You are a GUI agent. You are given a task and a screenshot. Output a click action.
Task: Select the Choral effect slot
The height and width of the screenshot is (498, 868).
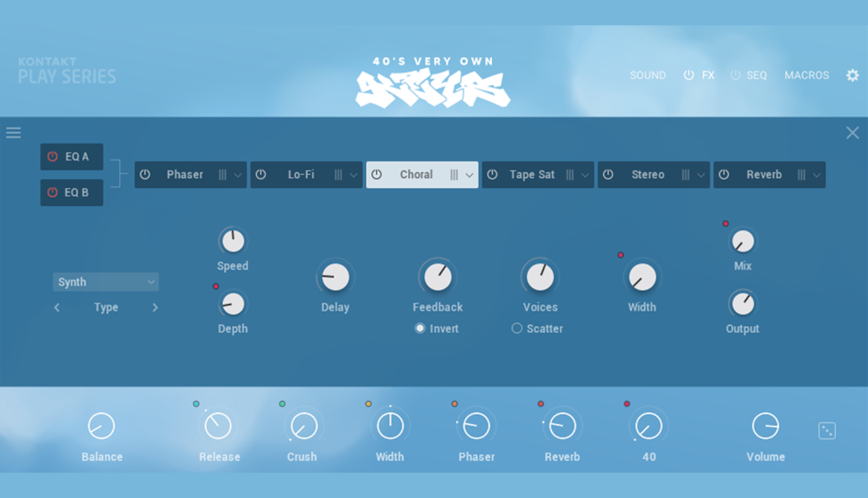[422, 175]
